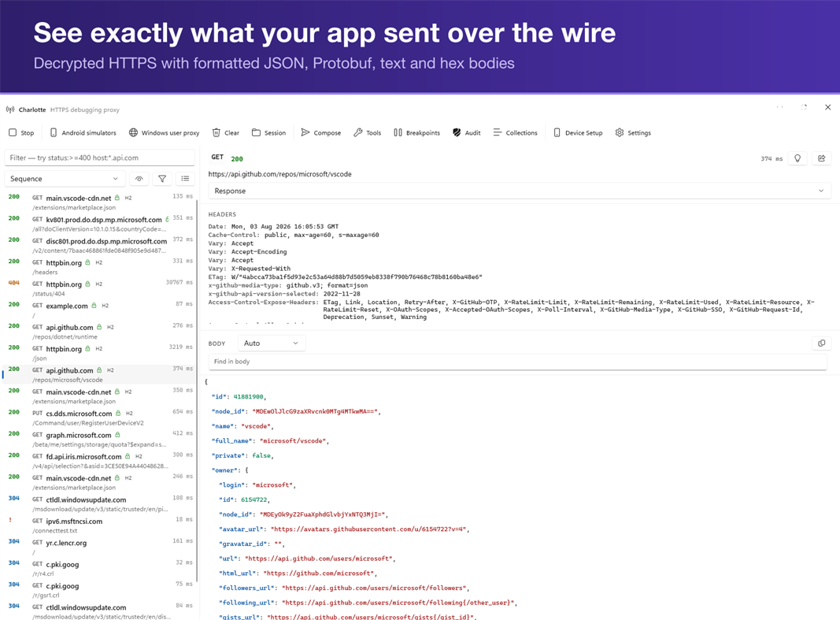Select the 404 httpbin.org /status/404 request
This screenshot has height=620, width=840.
pyautogui.click(x=100, y=288)
